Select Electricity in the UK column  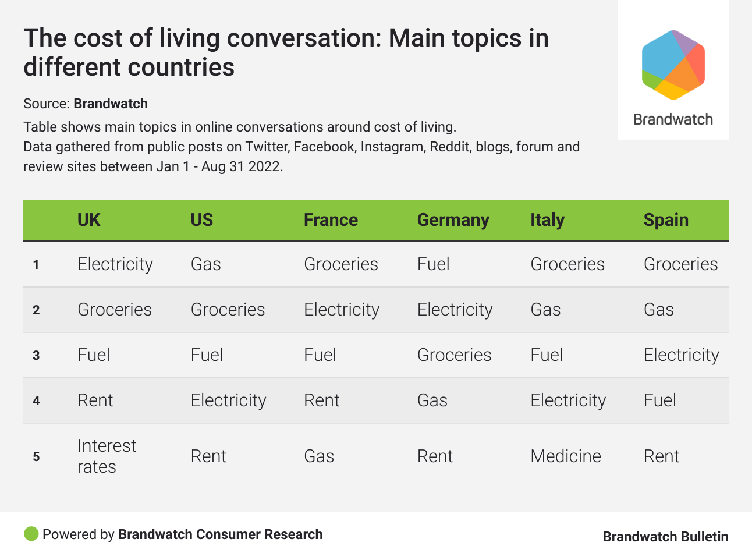click(115, 264)
